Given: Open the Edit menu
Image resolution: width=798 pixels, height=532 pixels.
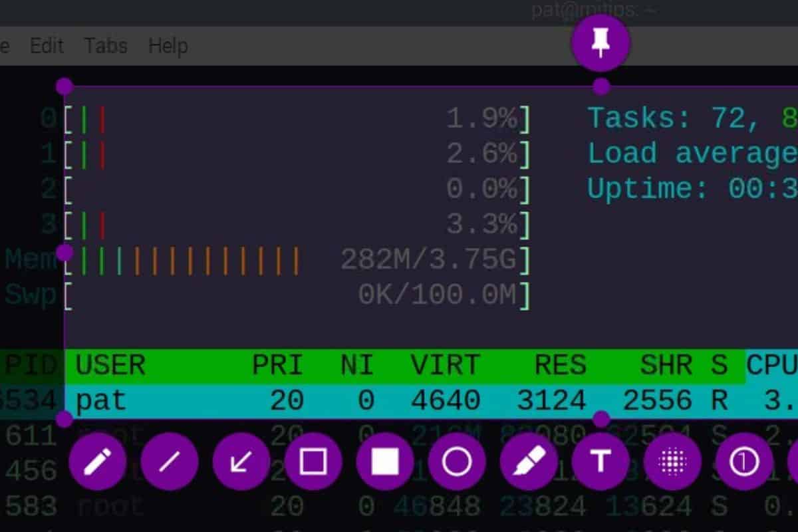Looking at the screenshot, I should 46,46.
